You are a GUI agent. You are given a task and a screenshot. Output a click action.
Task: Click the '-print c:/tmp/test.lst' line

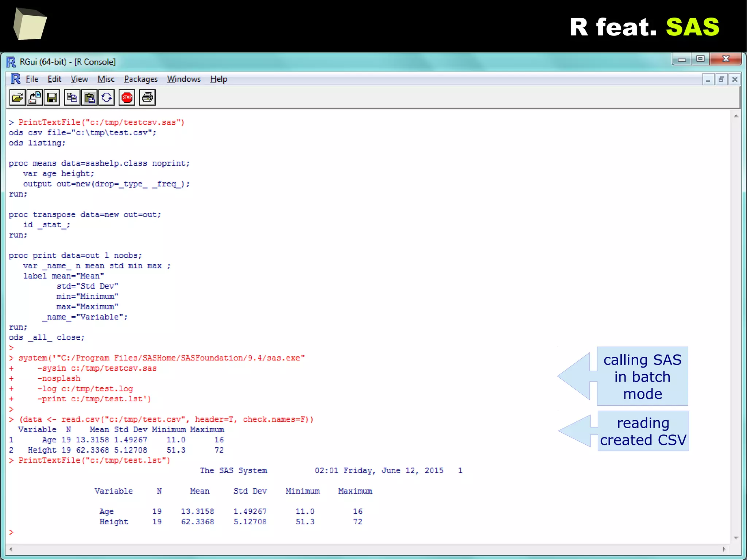click(x=94, y=399)
